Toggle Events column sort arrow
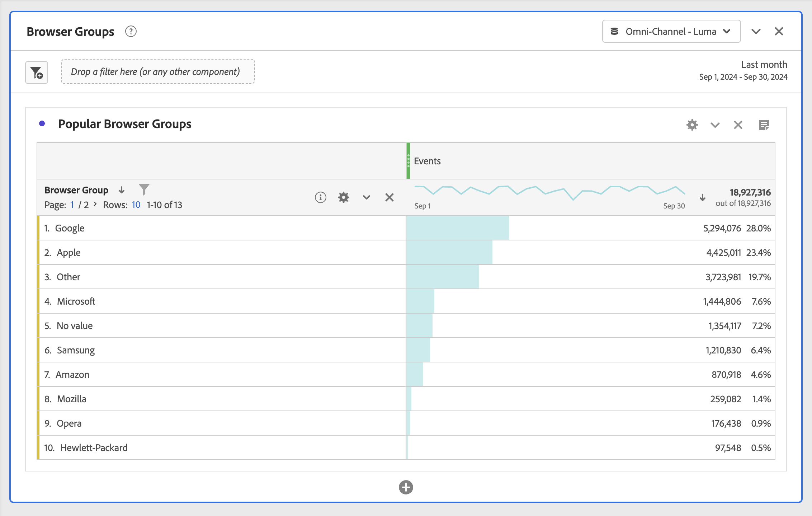The height and width of the screenshot is (516, 812). [x=702, y=197]
